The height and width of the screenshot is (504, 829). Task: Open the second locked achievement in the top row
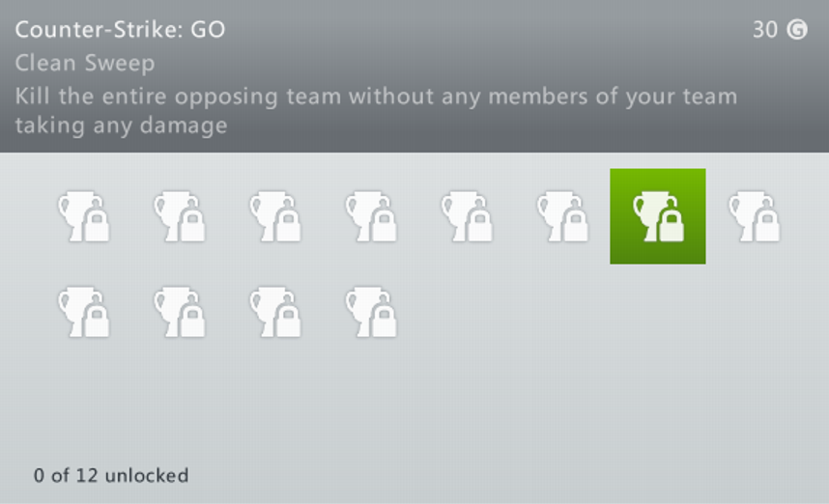(x=179, y=215)
